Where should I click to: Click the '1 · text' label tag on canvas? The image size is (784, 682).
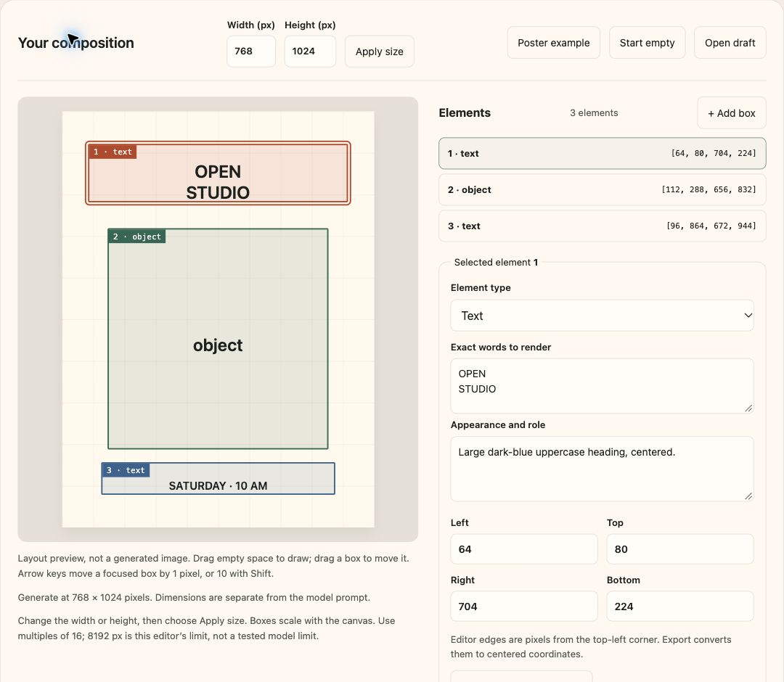click(113, 152)
